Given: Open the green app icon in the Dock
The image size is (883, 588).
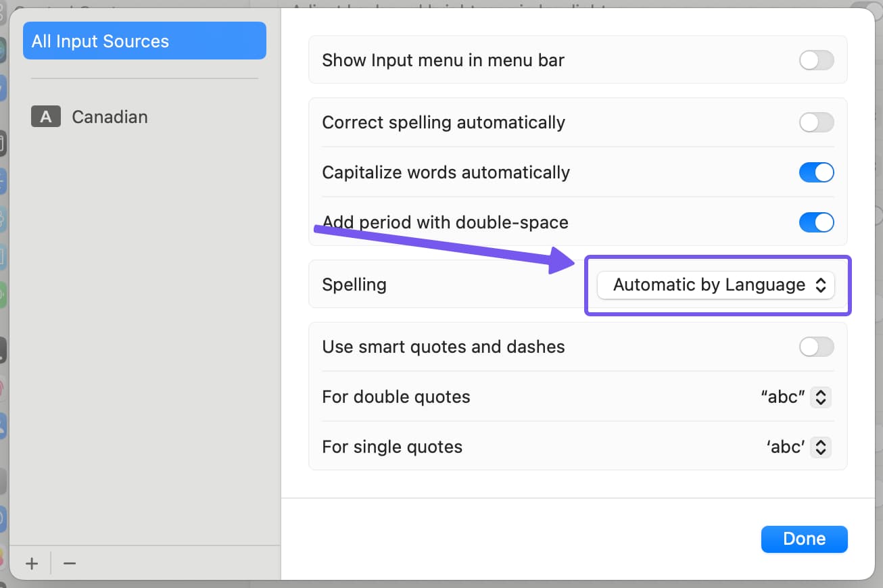Looking at the screenshot, I should point(3,294).
